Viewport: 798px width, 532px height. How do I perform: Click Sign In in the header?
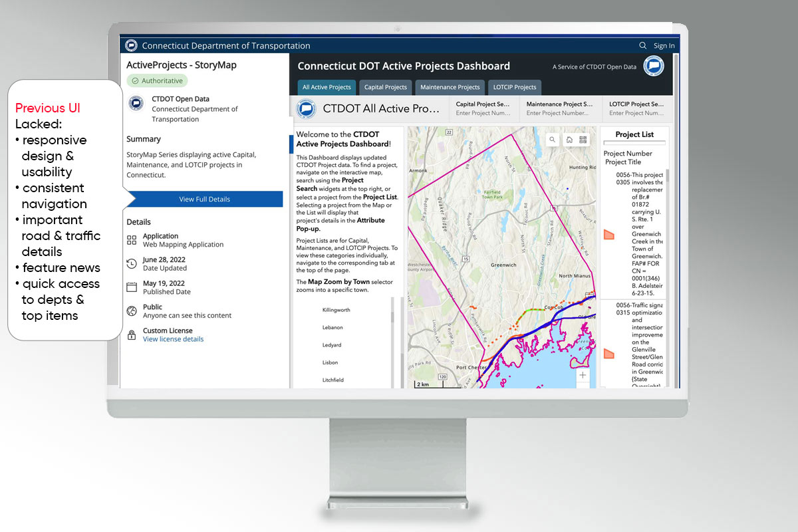tap(664, 46)
